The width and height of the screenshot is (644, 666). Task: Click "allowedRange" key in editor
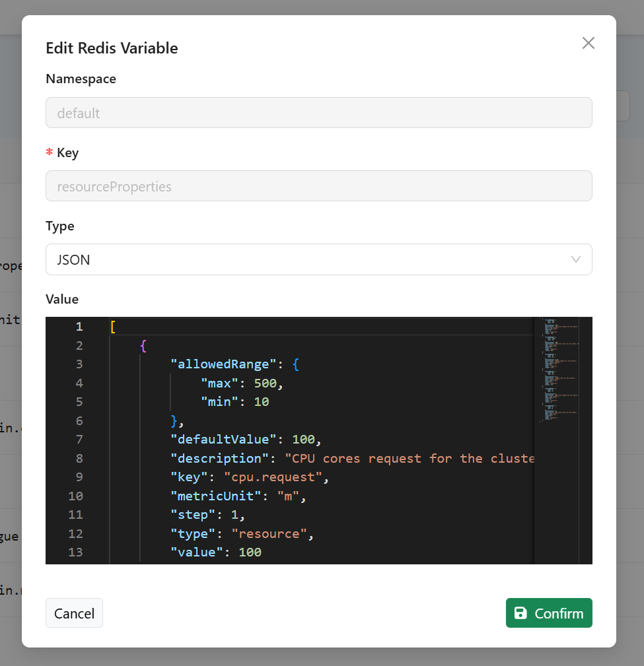tap(223, 364)
